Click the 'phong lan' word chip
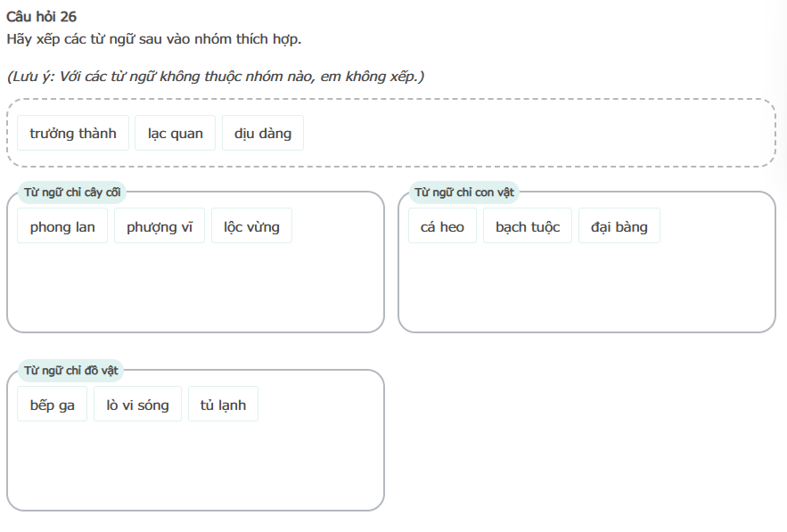787x532 pixels. (x=62, y=226)
